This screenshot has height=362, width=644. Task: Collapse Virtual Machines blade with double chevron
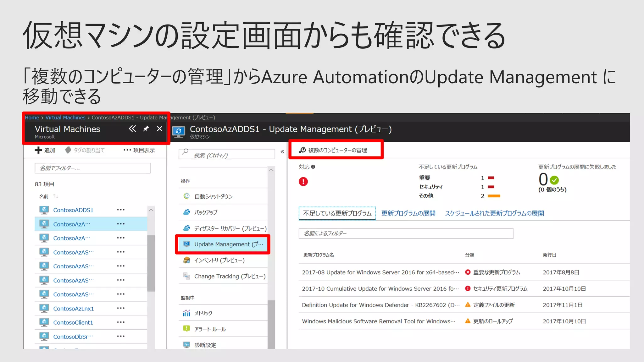tap(132, 129)
